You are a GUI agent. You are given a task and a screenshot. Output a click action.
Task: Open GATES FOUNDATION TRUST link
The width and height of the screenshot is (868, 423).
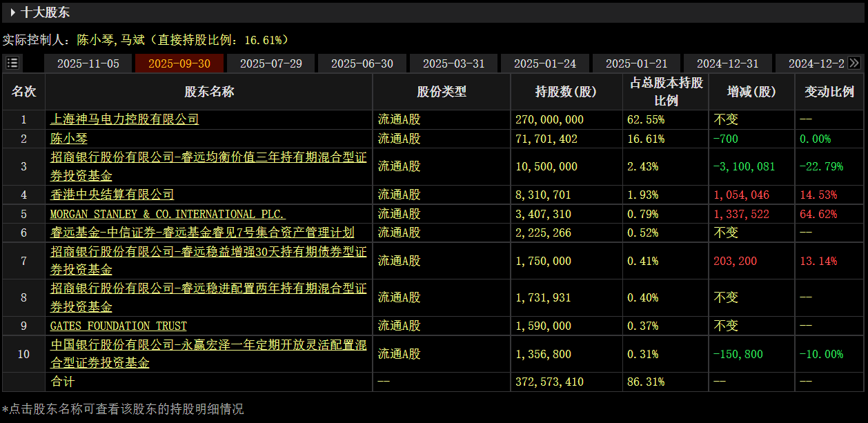119,326
